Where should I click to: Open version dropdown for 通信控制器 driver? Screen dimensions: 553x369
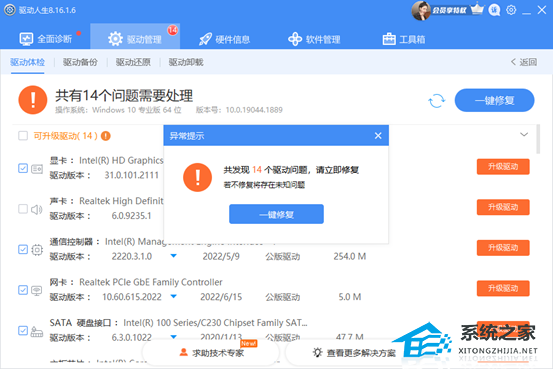(x=174, y=256)
